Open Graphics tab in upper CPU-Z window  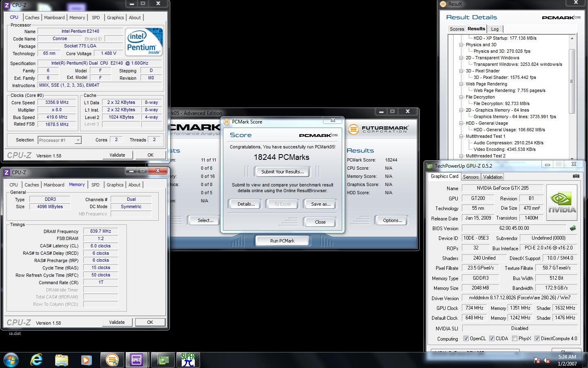coord(116,18)
